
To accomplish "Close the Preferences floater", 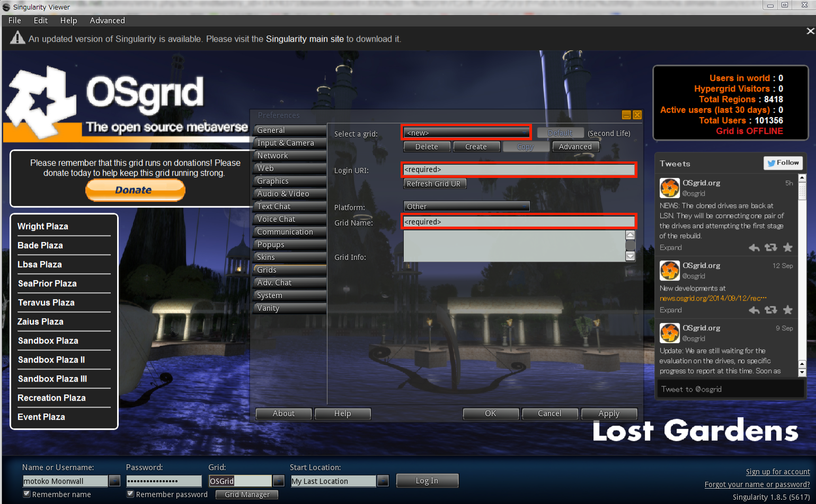I will pos(637,115).
